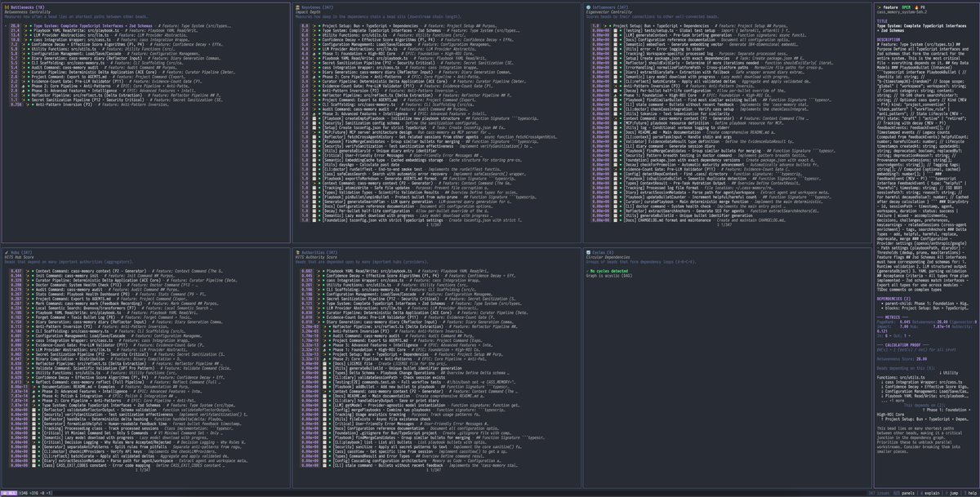Click the DEPENDENCIES (2) heading

tap(893, 299)
